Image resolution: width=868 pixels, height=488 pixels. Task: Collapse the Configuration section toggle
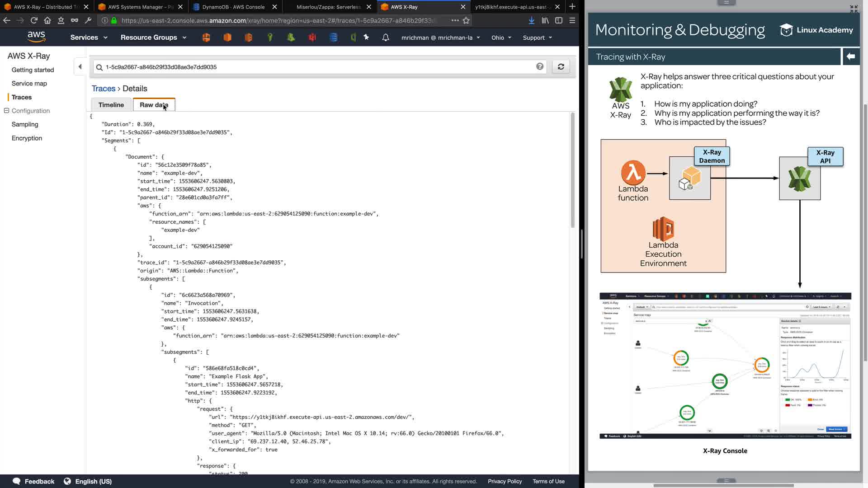6,111
